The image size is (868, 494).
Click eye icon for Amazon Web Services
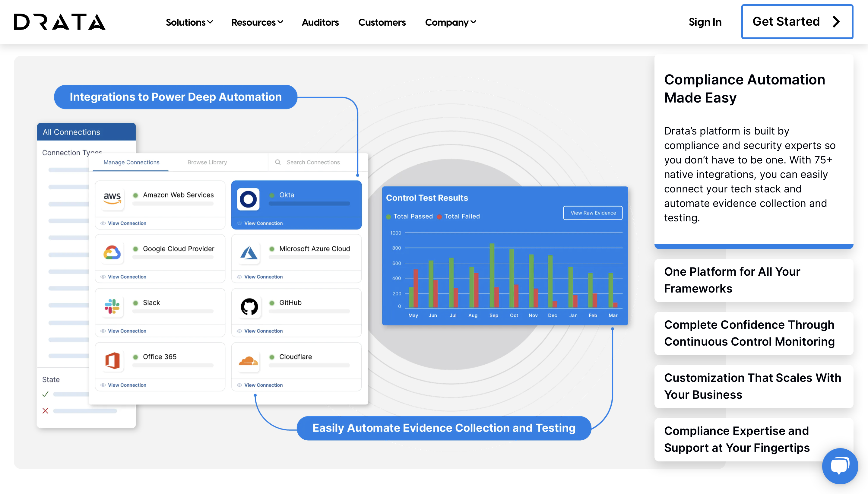pyautogui.click(x=103, y=223)
